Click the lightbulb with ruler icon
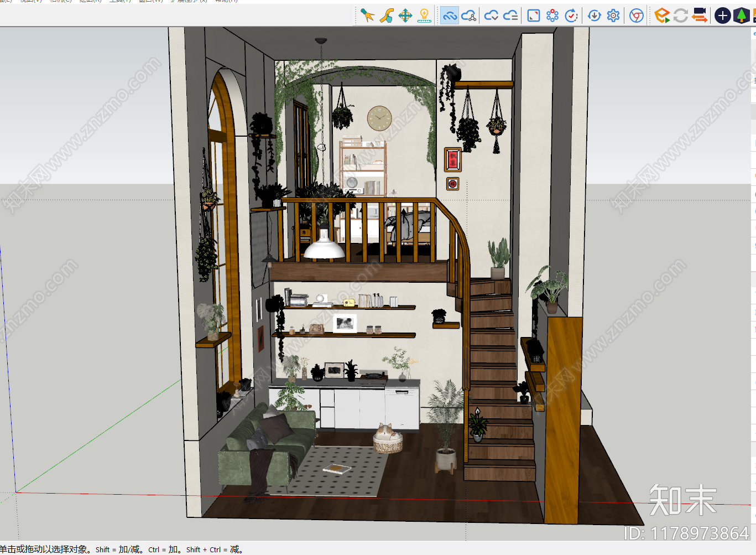756x555 pixels. [x=424, y=15]
